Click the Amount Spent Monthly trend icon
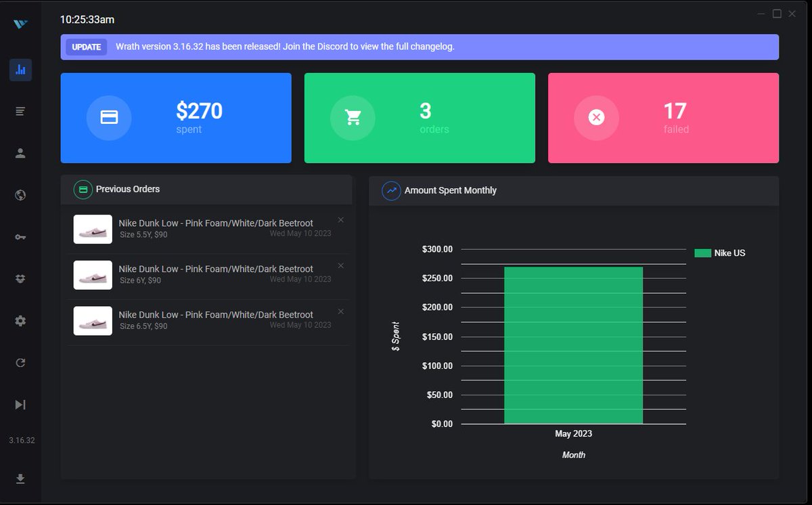 coord(392,191)
